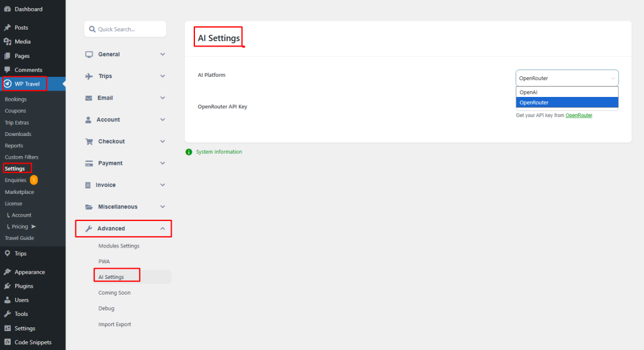
Task: Select highlighted OpenRouter option in list
Action: pos(567,103)
